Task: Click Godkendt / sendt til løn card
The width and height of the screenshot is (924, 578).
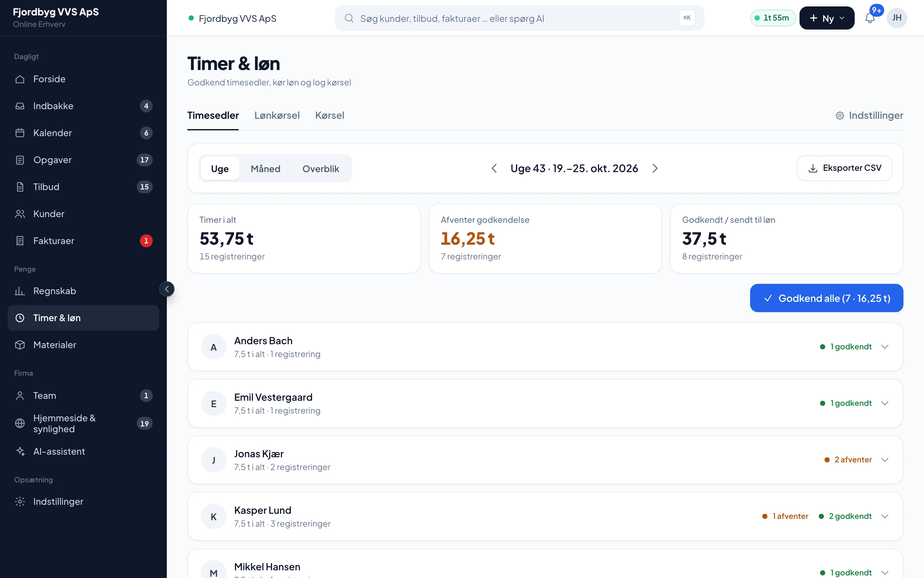Action: (x=787, y=239)
